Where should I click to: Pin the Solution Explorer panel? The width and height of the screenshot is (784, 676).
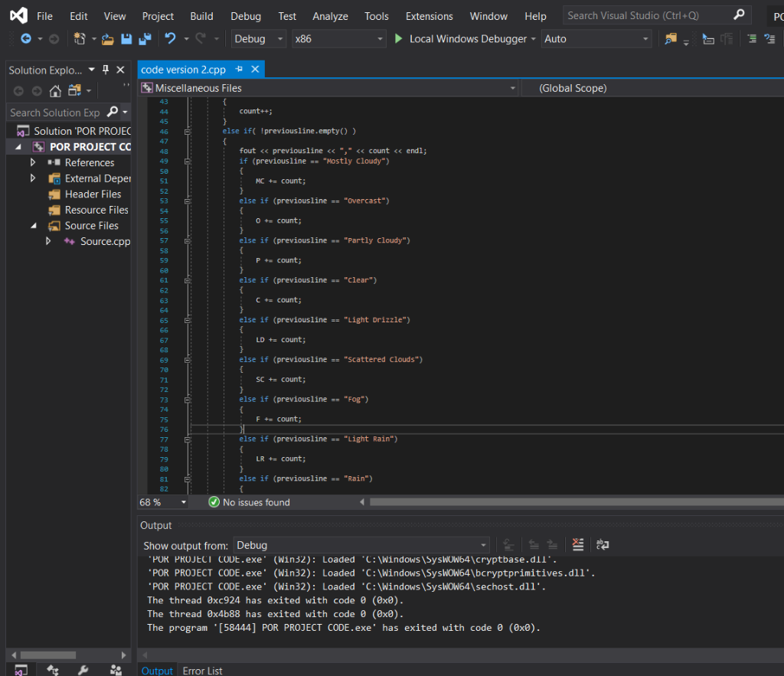tap(106, 70)
